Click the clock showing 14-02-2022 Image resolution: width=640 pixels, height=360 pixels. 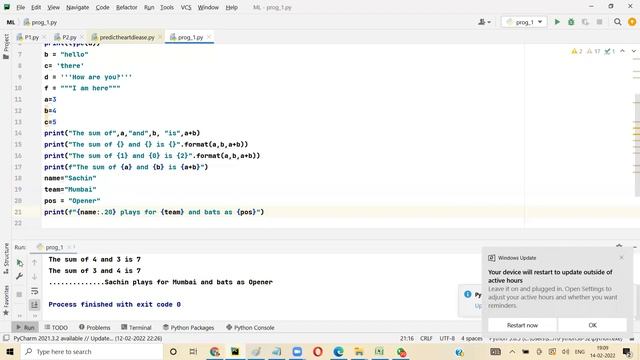click(602, 352)
